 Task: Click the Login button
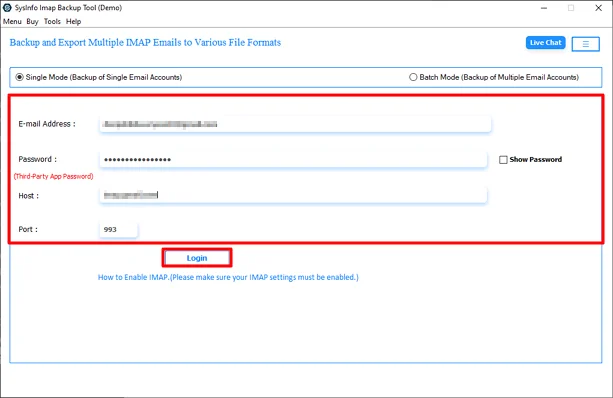[197, 258]
